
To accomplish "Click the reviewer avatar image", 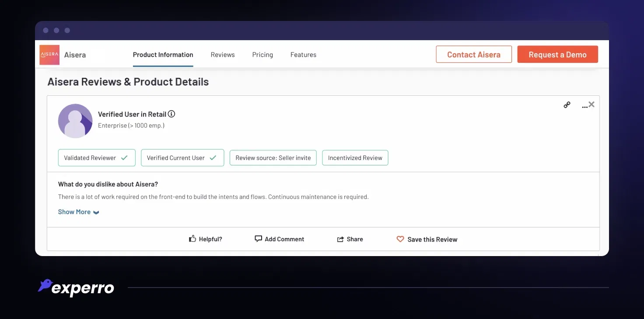I will click(75, 121).
